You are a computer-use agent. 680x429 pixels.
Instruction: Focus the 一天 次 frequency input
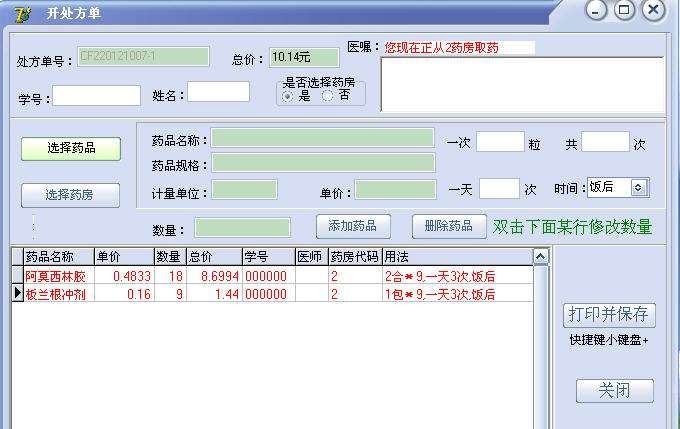[x=499, y=188]
